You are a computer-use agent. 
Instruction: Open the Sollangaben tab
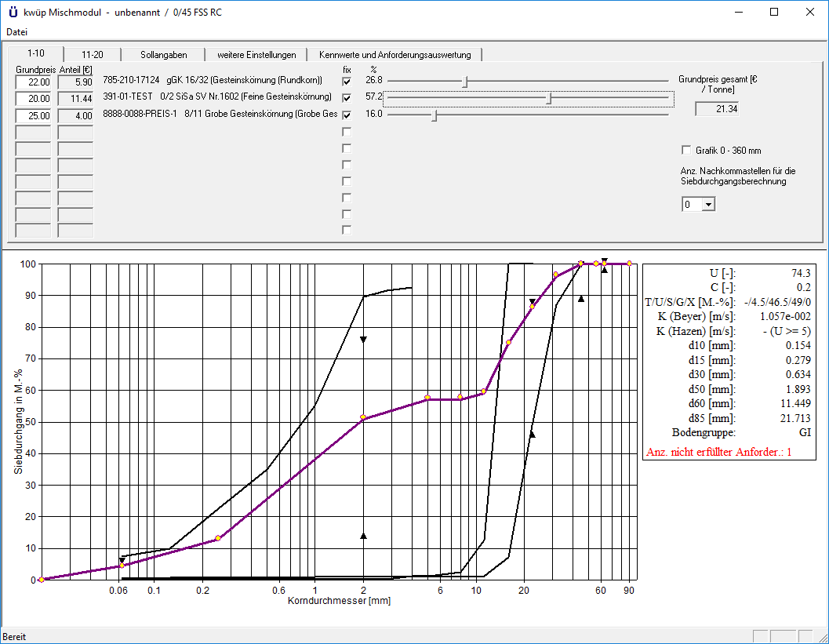(x=163, y=55)
